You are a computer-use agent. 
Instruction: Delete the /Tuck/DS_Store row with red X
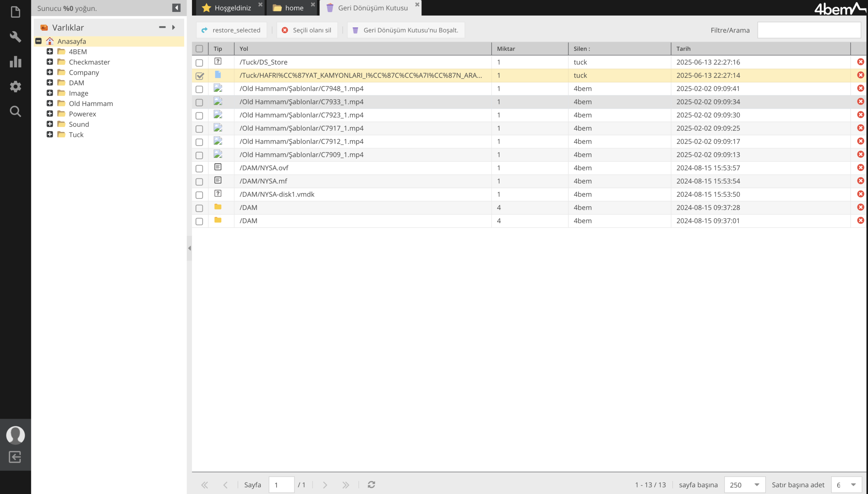click(861, 62)
